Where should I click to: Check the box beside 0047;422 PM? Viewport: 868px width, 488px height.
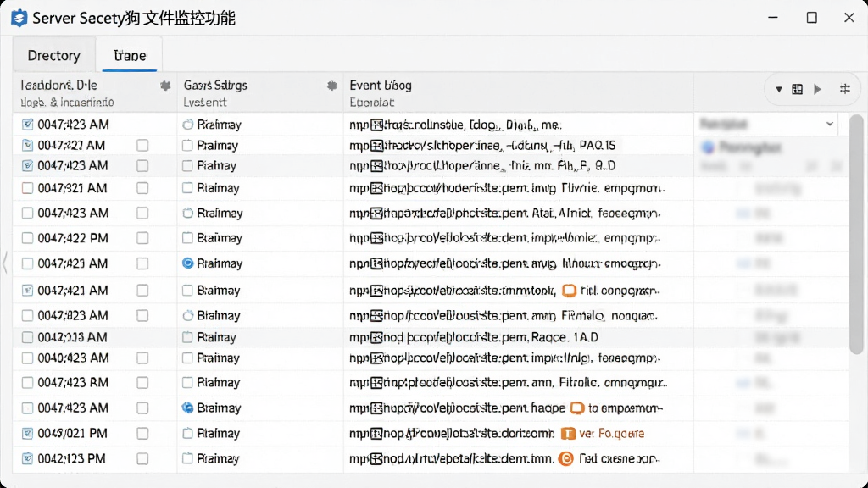(27, 238)
